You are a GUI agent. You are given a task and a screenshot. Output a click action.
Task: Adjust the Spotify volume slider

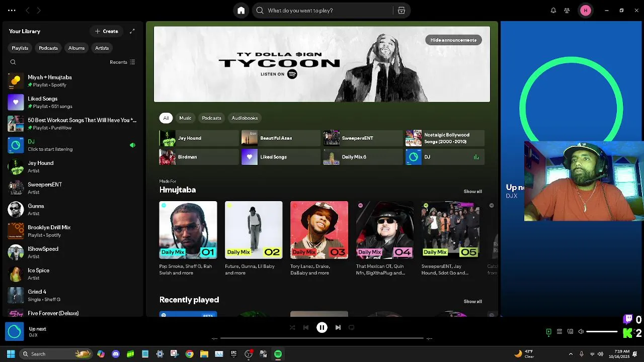pos(602,332)
